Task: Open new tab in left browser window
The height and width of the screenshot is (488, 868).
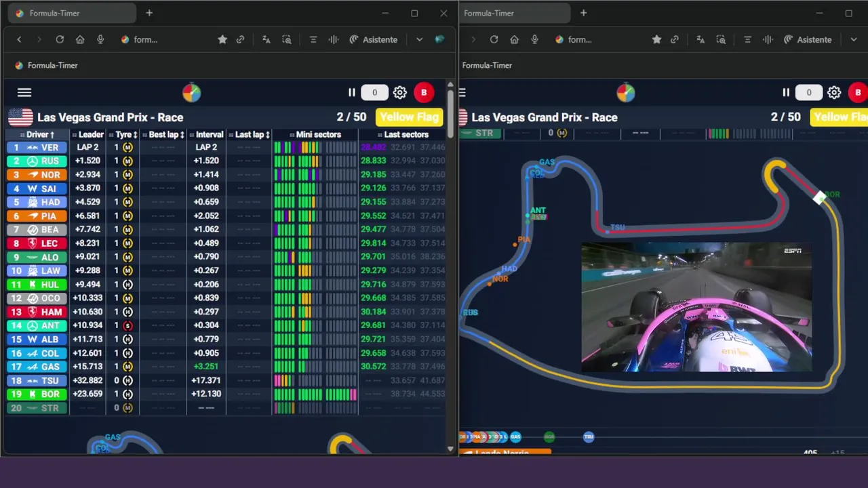Action: pyautogui.click(x=149, y=13)
